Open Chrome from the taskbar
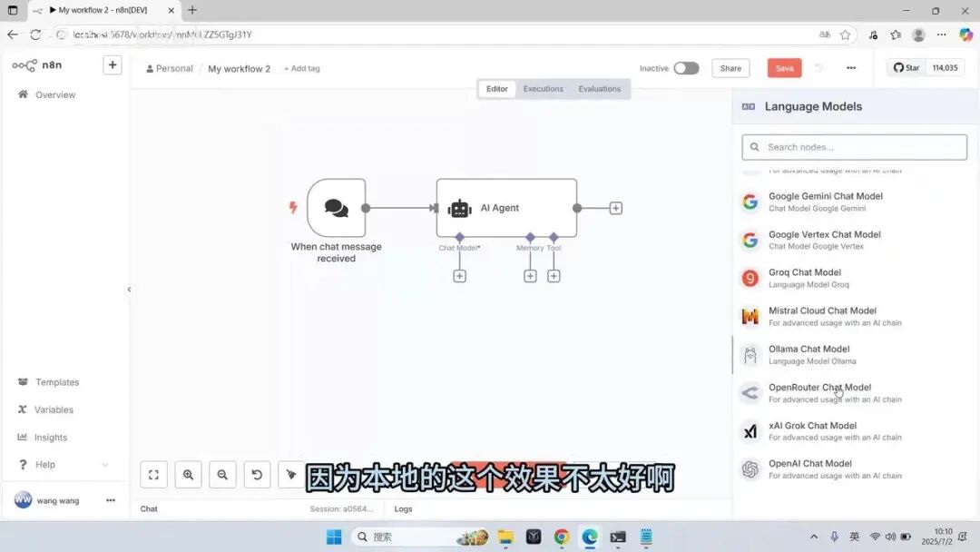This screenshot has width=980, height=552. 562,537
